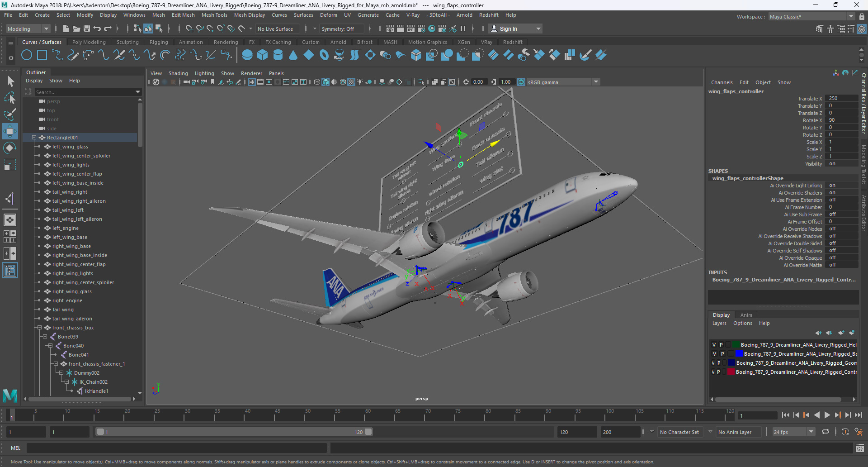The height and width of the screenshot is (467, 868).
Task: Toggle visibility V of Bones layer
Action: click(715, 354)
